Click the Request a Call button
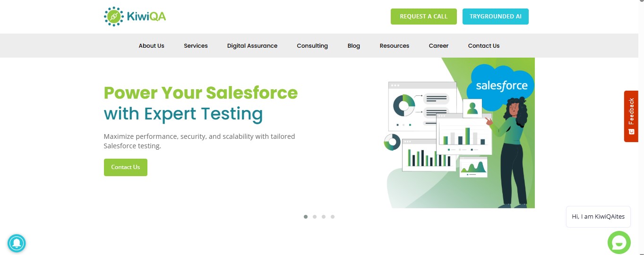The image size is (644, 255). point(424,17)
